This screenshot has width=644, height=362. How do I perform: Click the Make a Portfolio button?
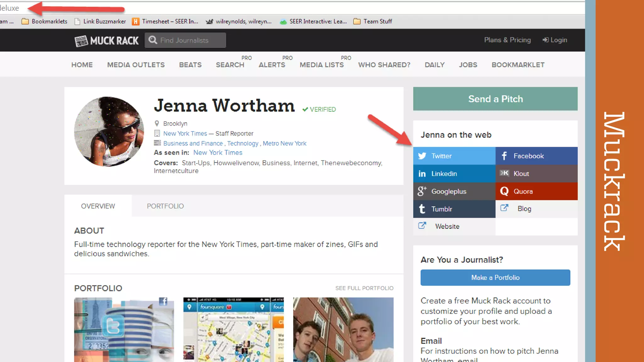click(495, 277)
